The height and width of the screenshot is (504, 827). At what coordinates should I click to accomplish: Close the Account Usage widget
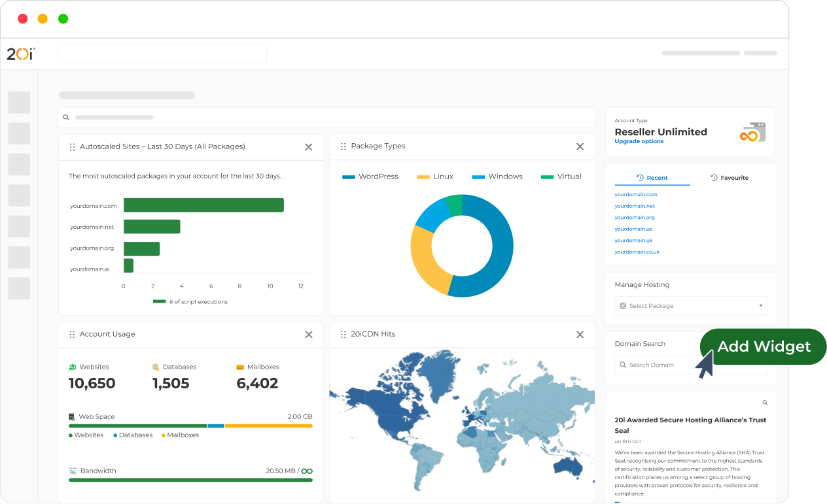308,335
